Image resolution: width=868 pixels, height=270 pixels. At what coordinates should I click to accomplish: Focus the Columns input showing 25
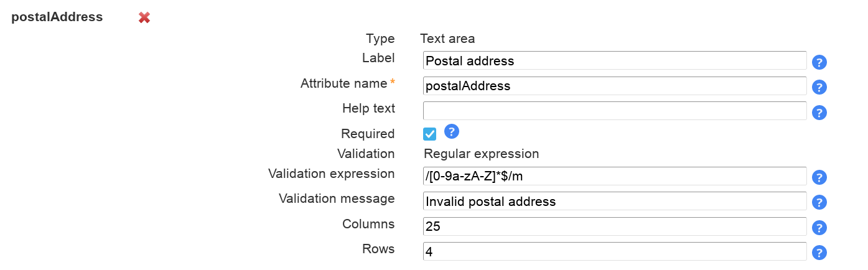614,226
